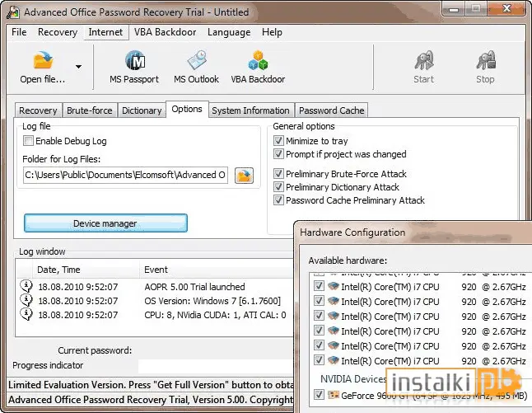Click the Limited Evaluation Version status text
Image resolution: width=532 pixels, height=413 pixels.
click(151, 385)
